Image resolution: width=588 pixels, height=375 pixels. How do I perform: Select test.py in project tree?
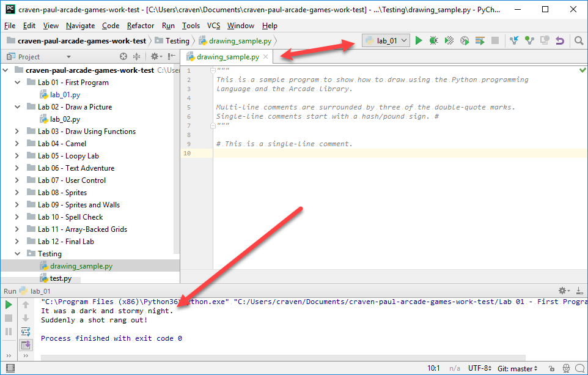tap(61, 278)
